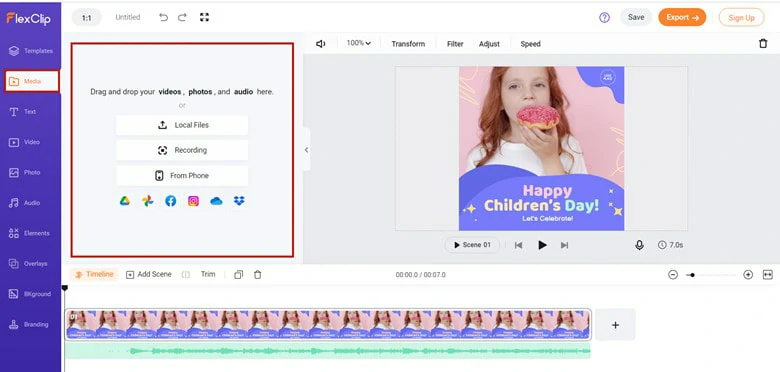Play Scene 01

click(472, 245)
